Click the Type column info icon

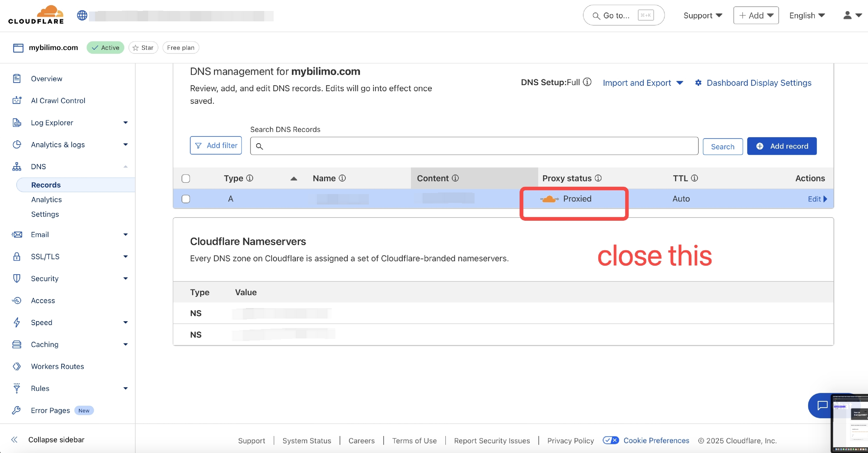tap(250, 178)
